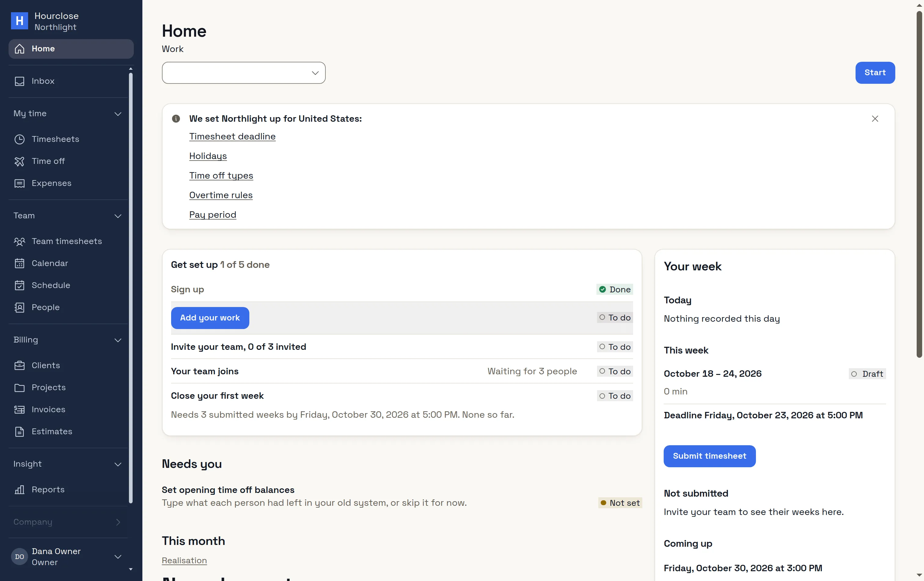Open the Time off types link
The width and height of the screenshot is (924, 581).
click(x=221, y=176)
